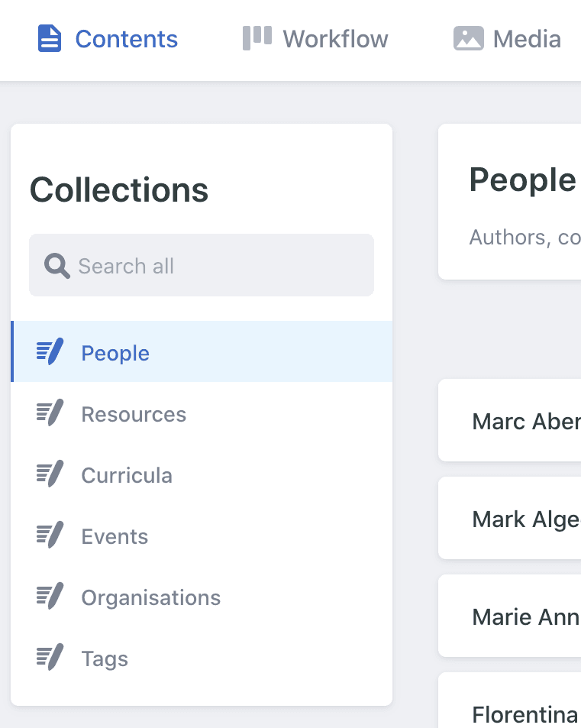Click the Contents document icon
This screenshot has height=728, width=581.
[49, 38]
